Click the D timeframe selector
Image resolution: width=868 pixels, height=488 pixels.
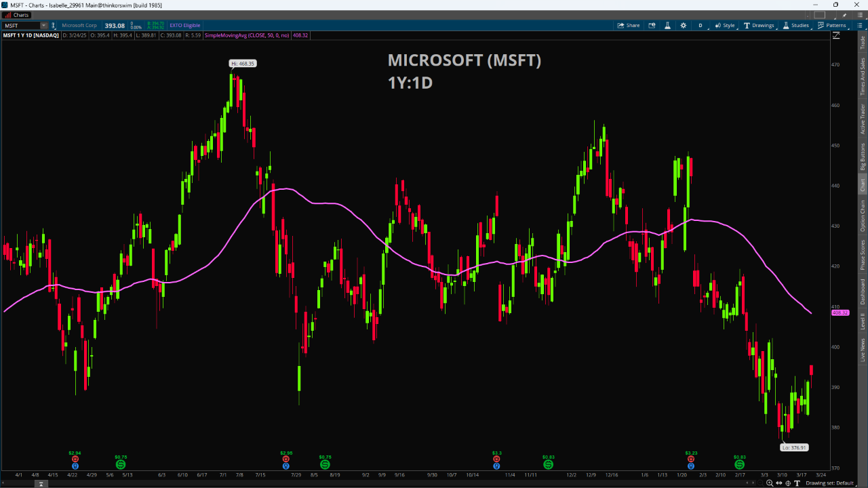click(x=701, y=25)
